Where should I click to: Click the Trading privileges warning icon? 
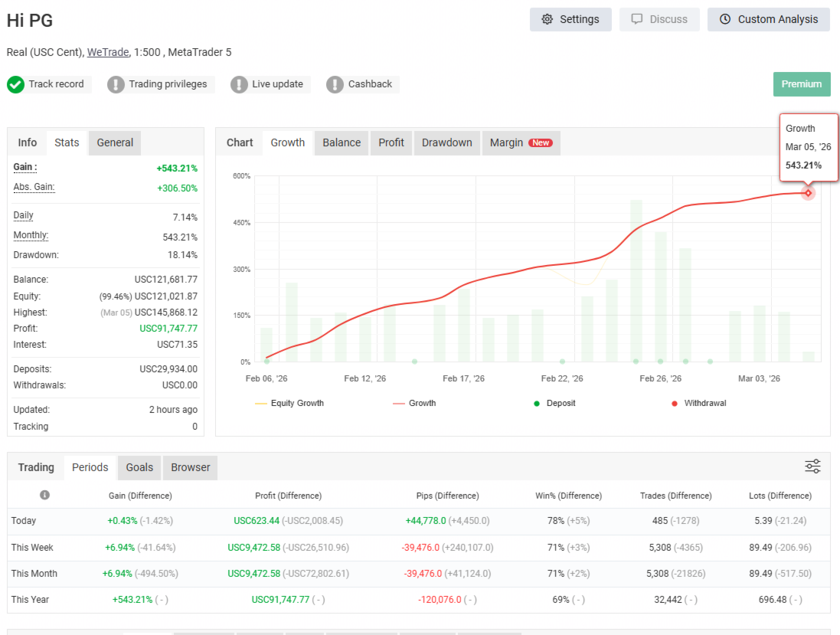coord(116,84)
